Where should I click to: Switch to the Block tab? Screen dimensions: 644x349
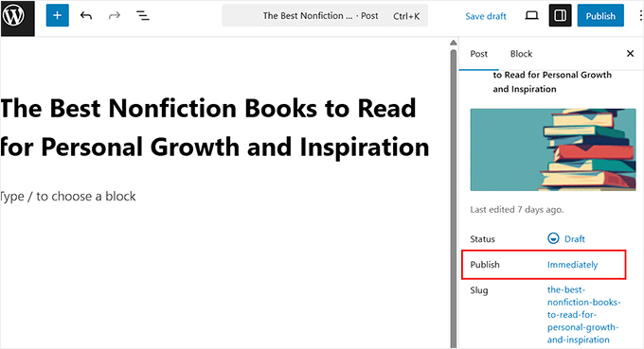pos(521,54)
